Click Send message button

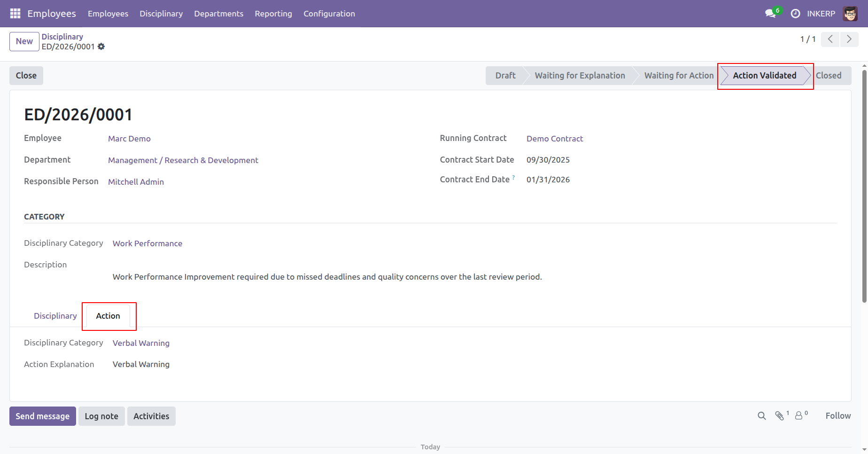(43, 416)
